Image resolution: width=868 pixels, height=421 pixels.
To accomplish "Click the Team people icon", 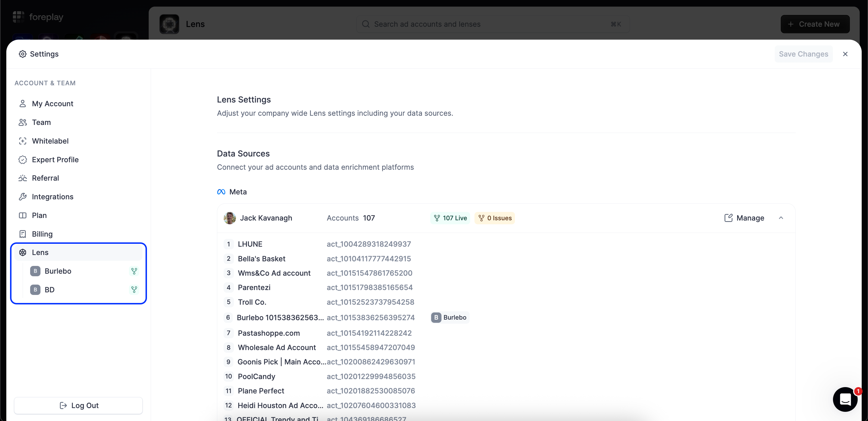I will 23,122.
